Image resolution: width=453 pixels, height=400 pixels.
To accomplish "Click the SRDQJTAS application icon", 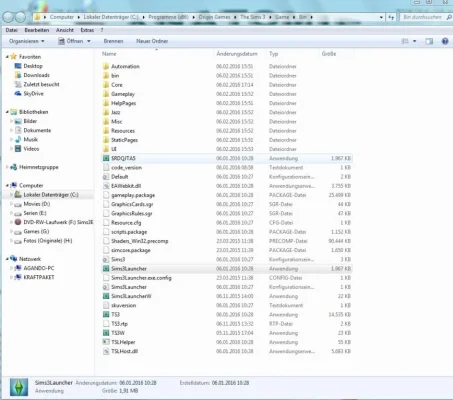I will tap(106, 158).
